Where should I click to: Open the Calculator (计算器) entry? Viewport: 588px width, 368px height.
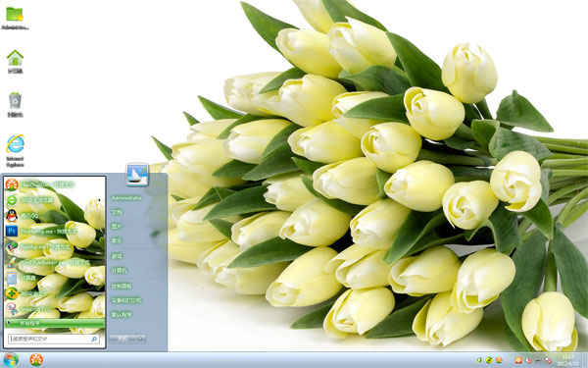[54, 278]
